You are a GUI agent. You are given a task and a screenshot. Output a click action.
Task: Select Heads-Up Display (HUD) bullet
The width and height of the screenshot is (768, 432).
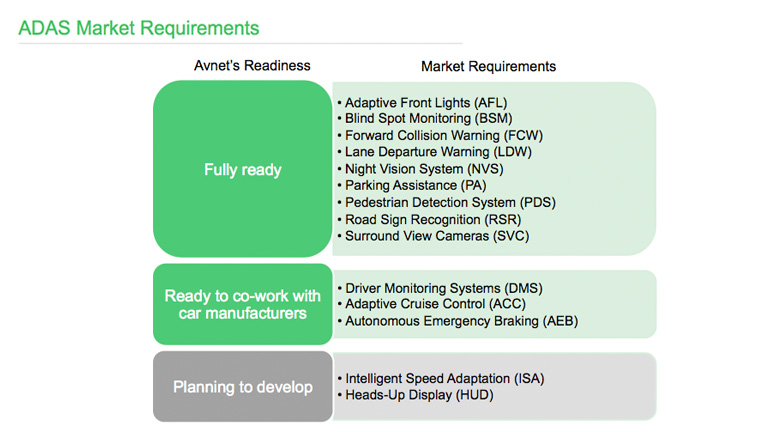pyautogui.click(x=418, y=395)
